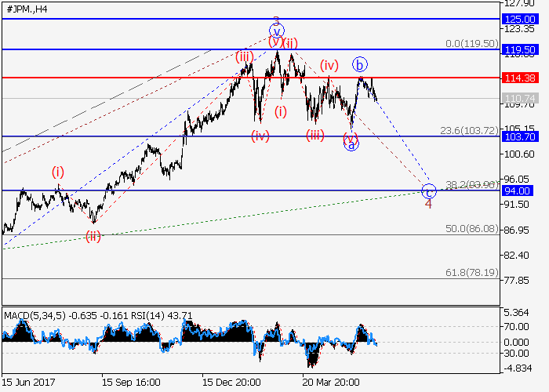Screen dimensions: 549x392
Task: Click the gray 110.74 current price tag
Action: coord(519,98)
